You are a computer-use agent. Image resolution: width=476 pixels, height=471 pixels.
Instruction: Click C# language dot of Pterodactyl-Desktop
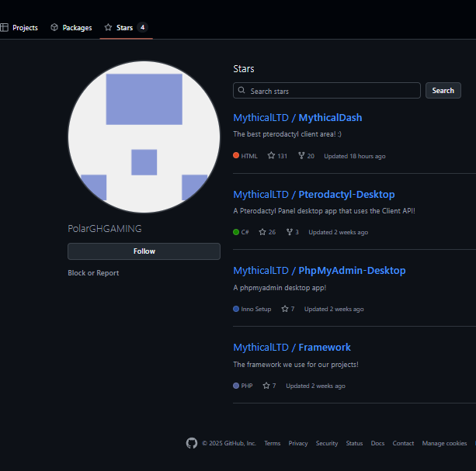click(x=236, y=232)
